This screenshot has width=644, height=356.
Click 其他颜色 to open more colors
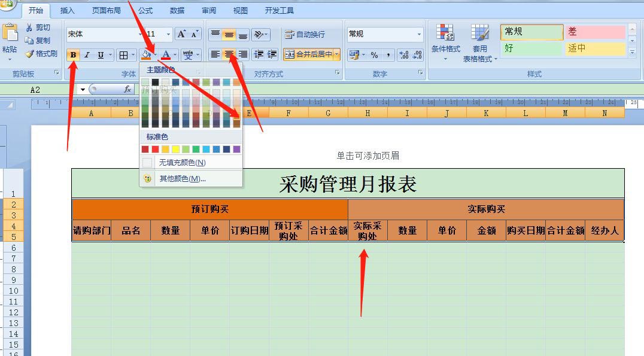(183, 178)
